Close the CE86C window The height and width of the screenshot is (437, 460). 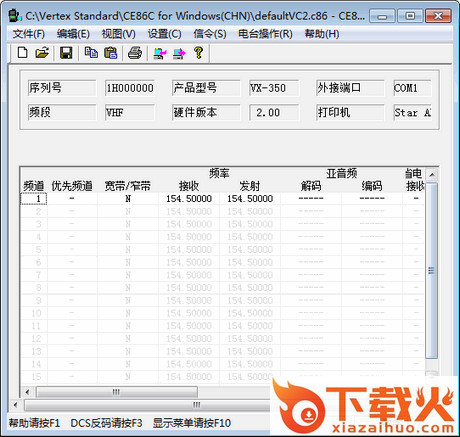(438, 16)
